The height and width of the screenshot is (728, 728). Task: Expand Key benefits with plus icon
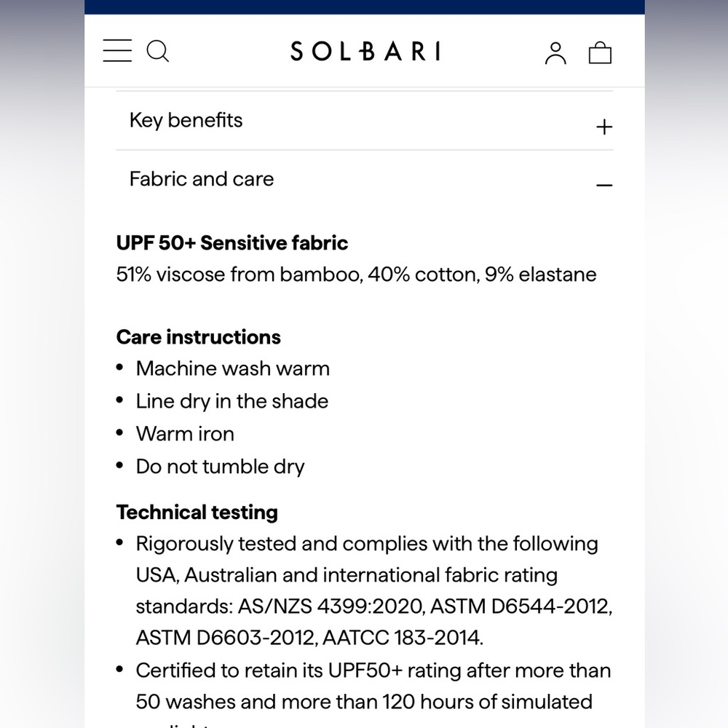tap(604, 127)
